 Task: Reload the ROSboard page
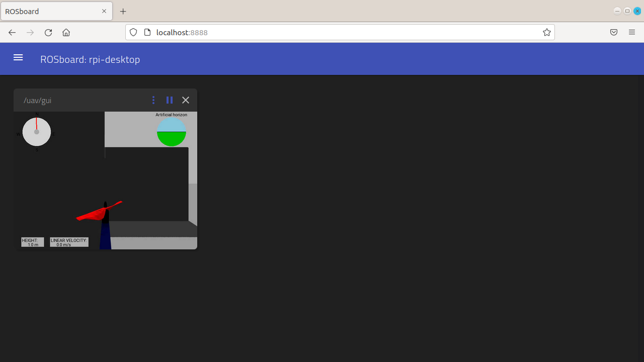click(48, 32)
